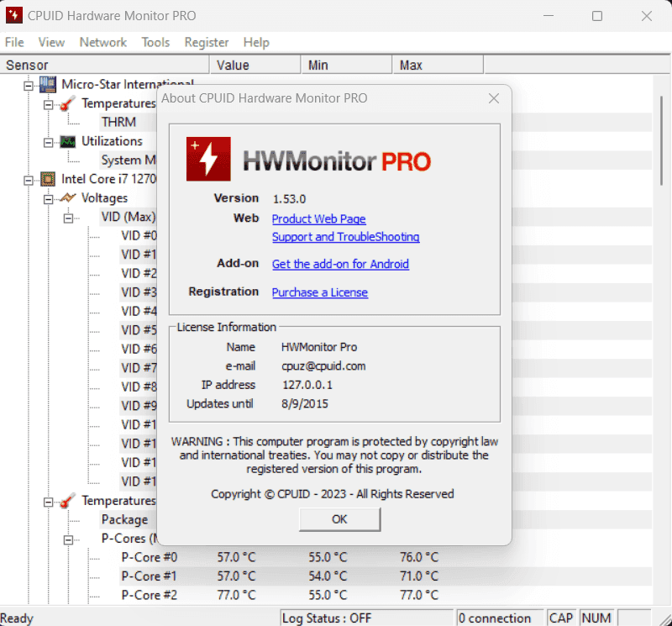The height and width of the screenshot is (626, 672).
Task: Collapse the Intel Core i7 node
Action: tap(29, 180)
